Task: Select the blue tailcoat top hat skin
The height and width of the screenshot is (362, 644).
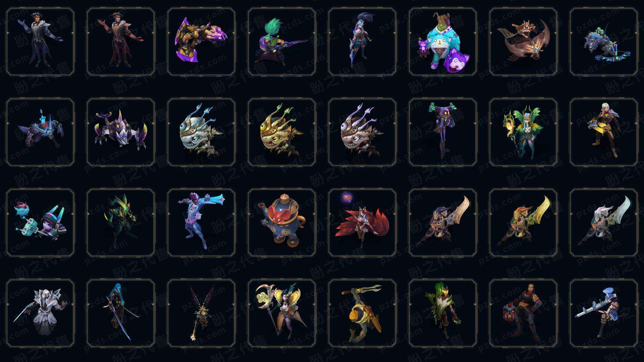Action: 40,42
